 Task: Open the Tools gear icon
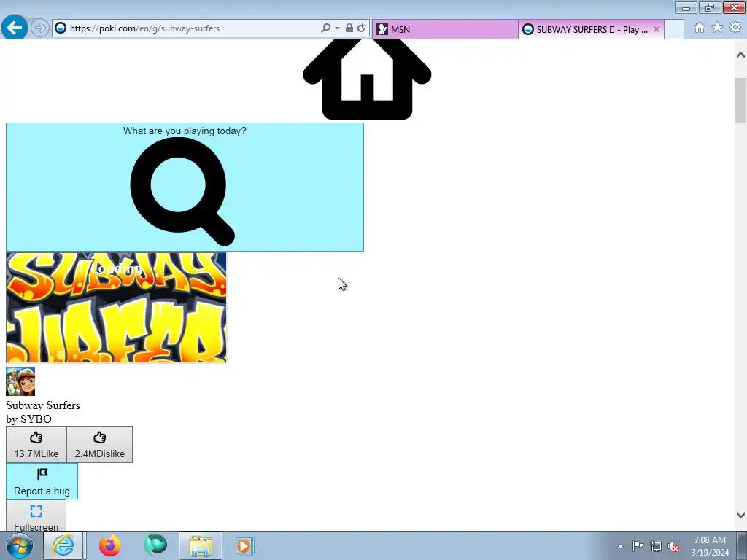pyautogui.click(x=735, y=28)
